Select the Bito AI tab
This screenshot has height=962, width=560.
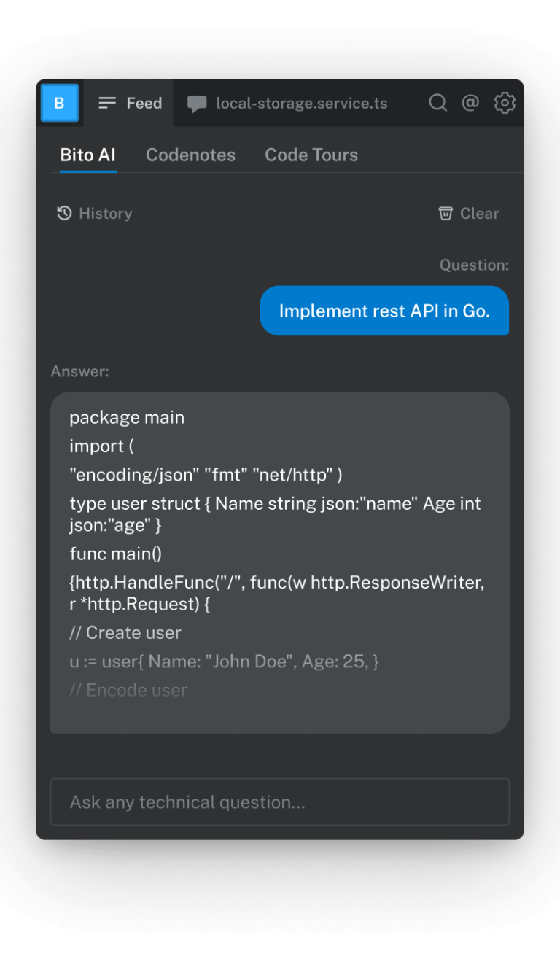coord(87,155)
